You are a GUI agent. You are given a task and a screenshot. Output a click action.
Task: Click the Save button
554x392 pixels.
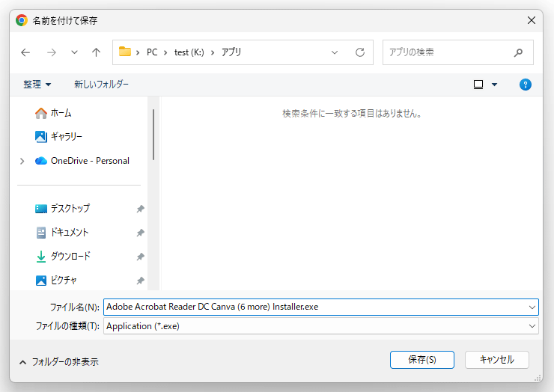(x=421, y=359)
